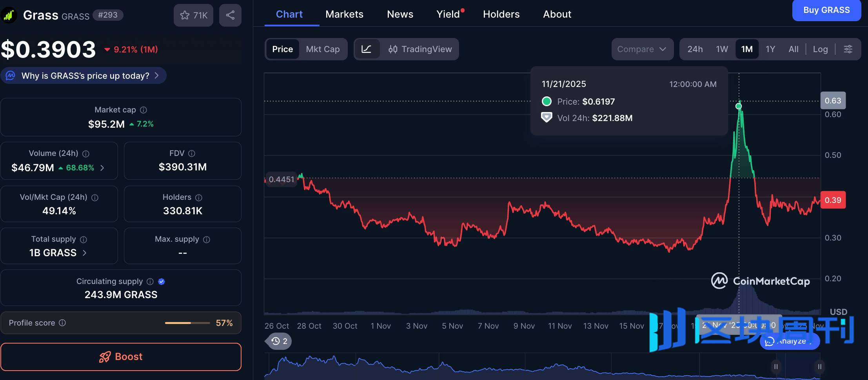Image resolution: width=868 pixels, height=380 pixels.
Task: Click the Profile score progress bar
Action: tap(187, 323)
